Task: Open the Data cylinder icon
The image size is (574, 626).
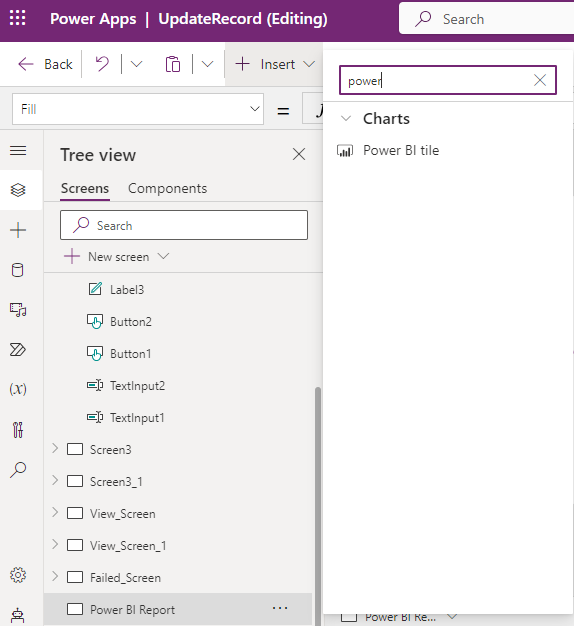Action: click(x=18, y=270)
